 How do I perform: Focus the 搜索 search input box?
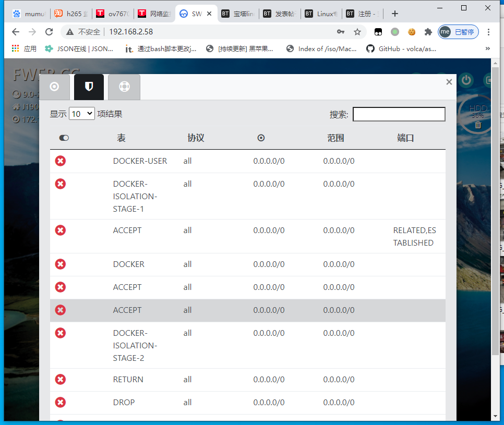point(399,114)
